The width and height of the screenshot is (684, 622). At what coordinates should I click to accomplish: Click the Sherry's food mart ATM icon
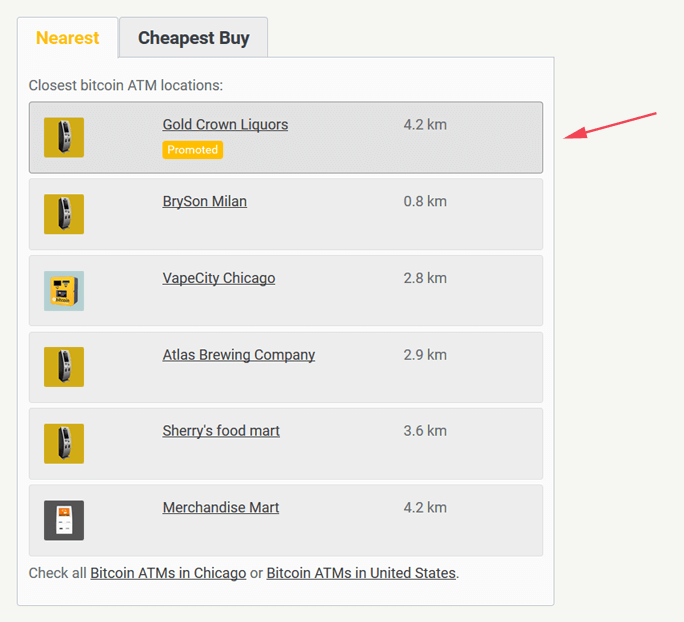[64, 444]
